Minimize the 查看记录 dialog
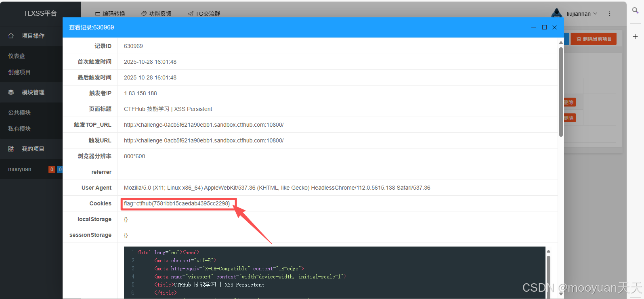 click(x=534, y=27)
